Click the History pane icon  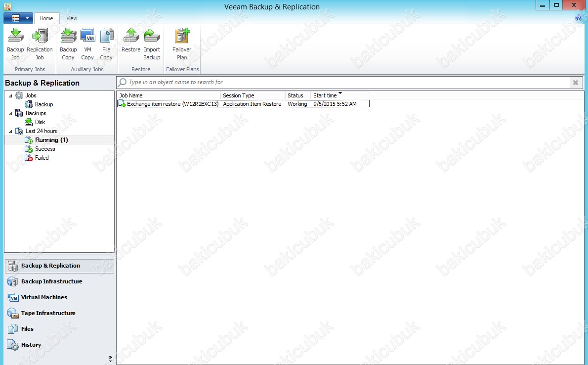pos(13,345)
